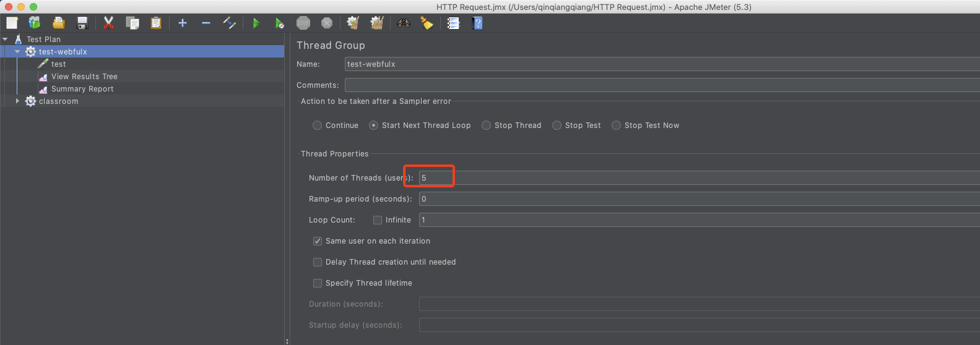This screenshot has width=980, height=345.
Task: Open the View Results Tree listener
Action: 84,76
